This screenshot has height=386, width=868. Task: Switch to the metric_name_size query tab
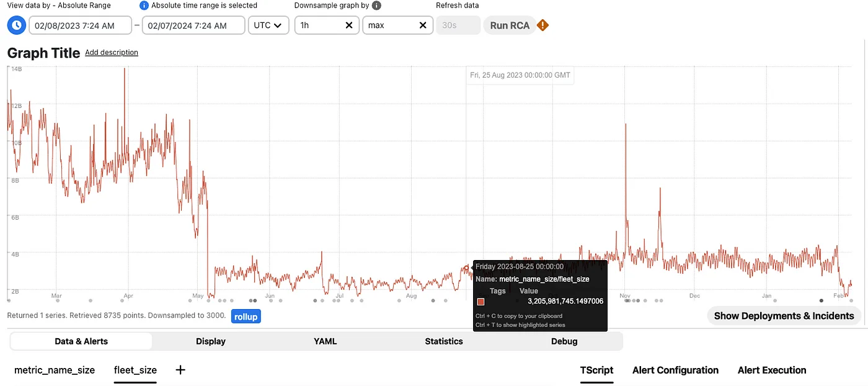[55, 370]
